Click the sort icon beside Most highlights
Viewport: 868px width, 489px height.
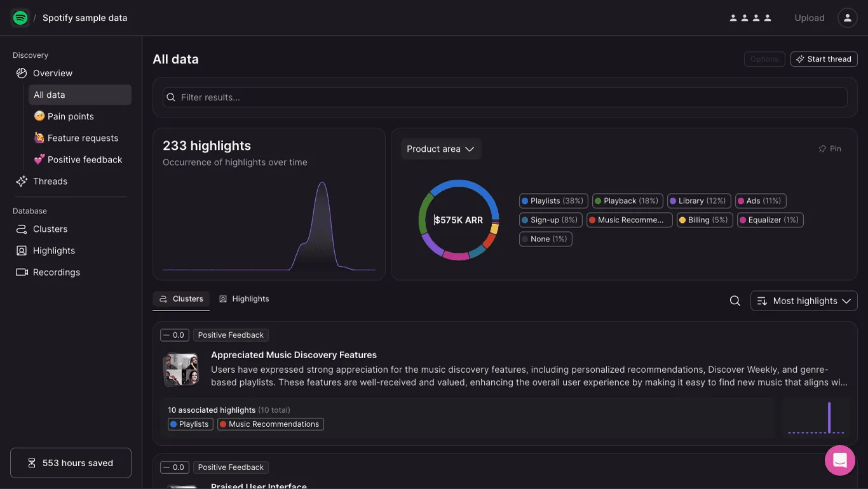click(x=763, y=301)
